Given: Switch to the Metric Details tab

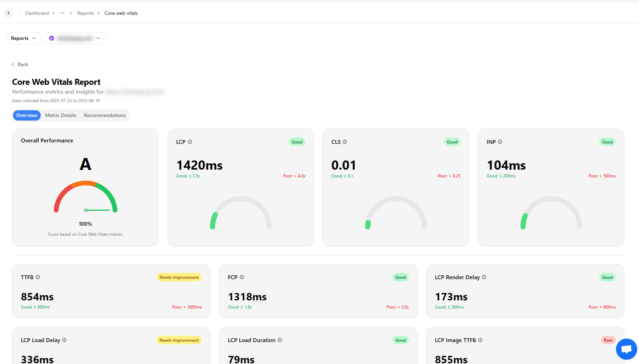Looking at the screenshot, I should pyautogui.click(x=61, y=115).
